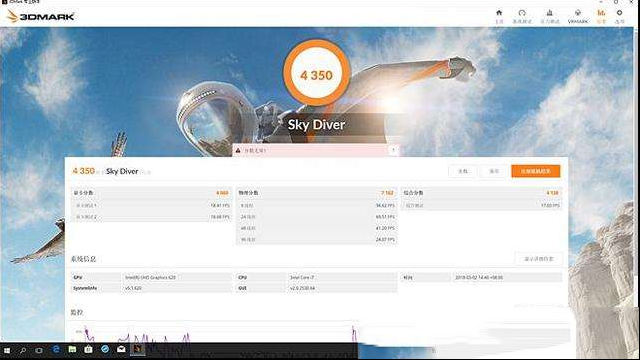Click the 4 350 score circle
The image size is (640, 360).
point(317,74)
